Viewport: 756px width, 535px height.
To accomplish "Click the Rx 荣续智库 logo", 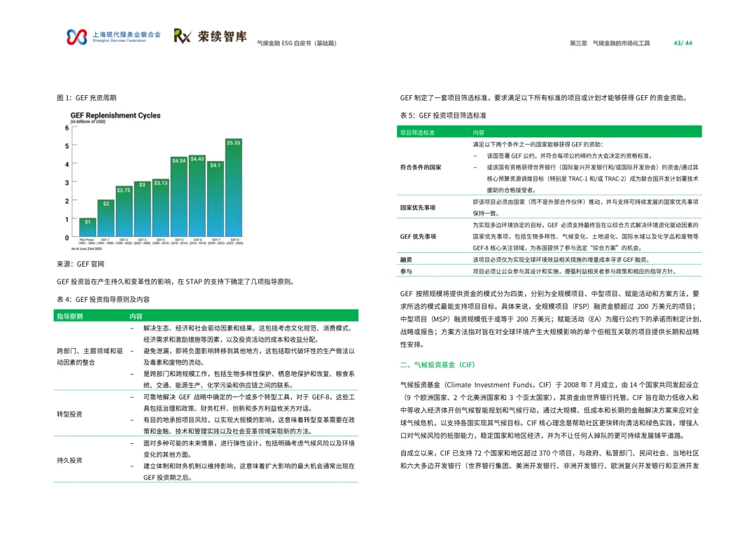I will pos(210,36).
